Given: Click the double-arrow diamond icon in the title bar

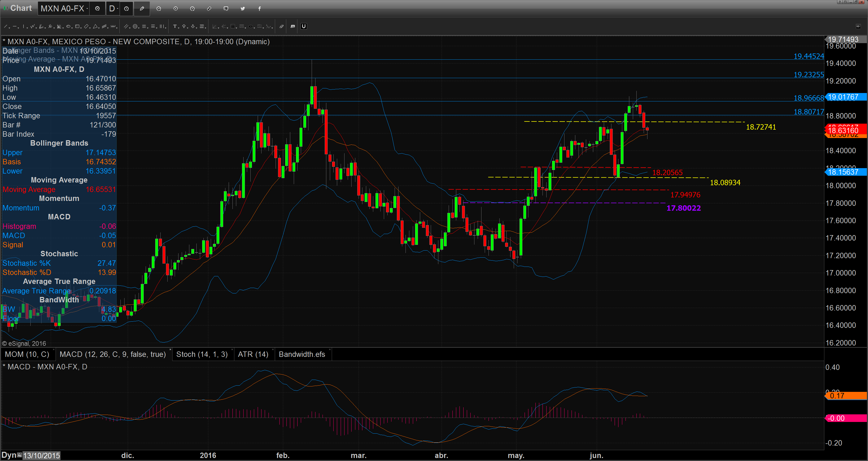Looking at the screenshot, I should pyautogui.click(x=209, y=9).
